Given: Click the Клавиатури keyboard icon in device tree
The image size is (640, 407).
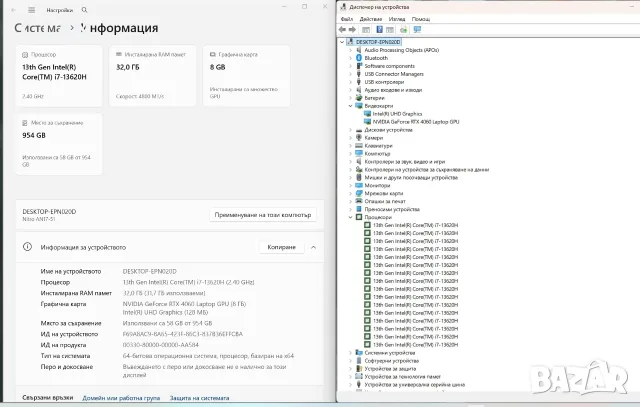Looking at the screenshot, I should (x=359, y=146).
